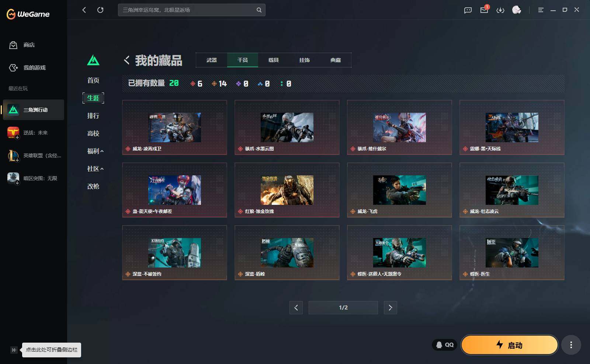Select 逆战：未来 in the recent games list
This screenshot has width=590, height=364.
34,133
